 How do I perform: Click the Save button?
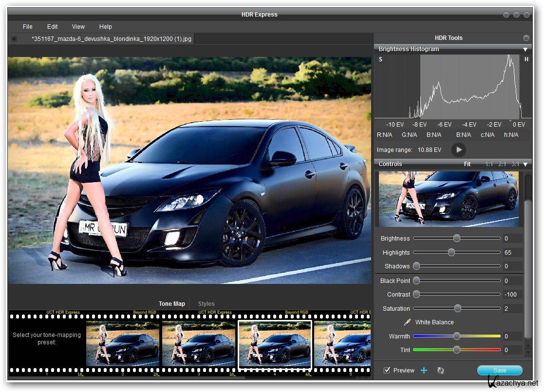(x=500, y=371)
